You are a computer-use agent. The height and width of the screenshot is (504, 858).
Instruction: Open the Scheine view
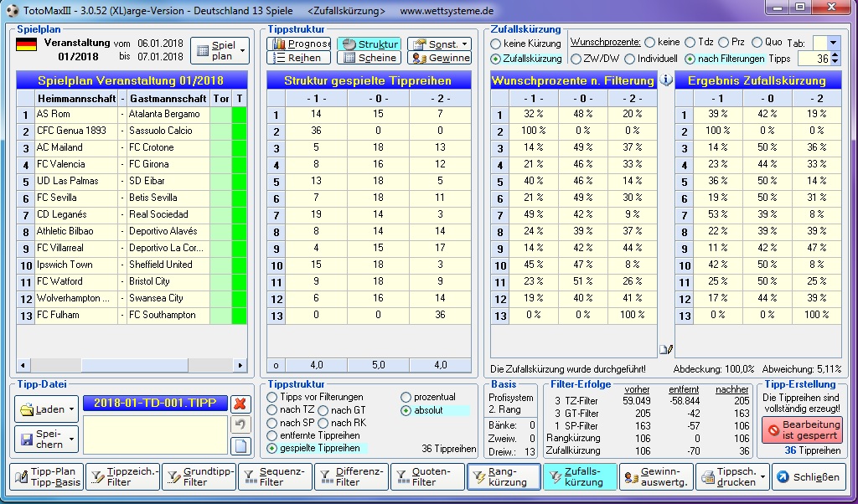click(x=369, y=58)
